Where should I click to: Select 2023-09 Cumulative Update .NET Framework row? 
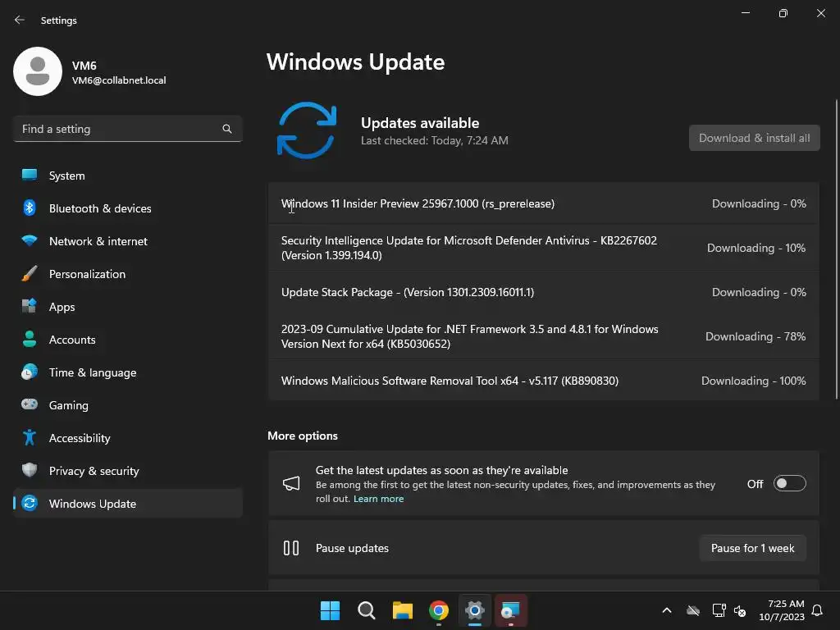[543, 336]
